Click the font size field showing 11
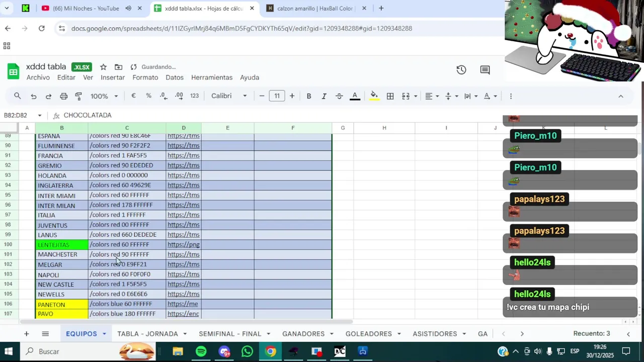The height and width of the screenshot is (362, 644). [x=277, y=96]
